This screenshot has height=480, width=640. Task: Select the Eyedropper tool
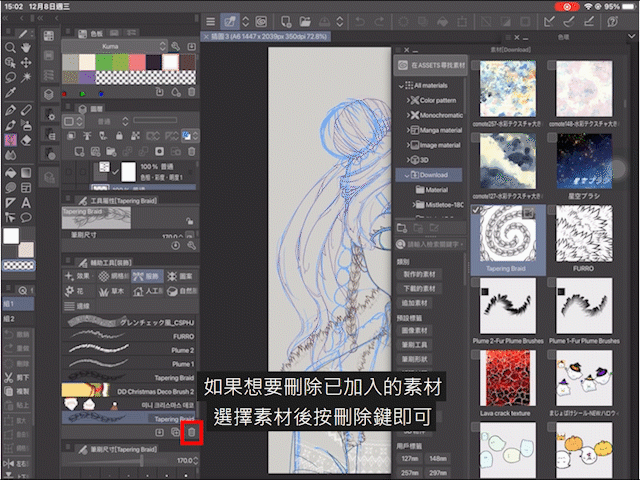(10, 93)
